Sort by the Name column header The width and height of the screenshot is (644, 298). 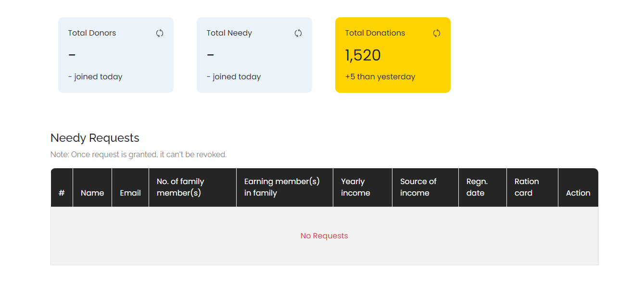[92, 193]
